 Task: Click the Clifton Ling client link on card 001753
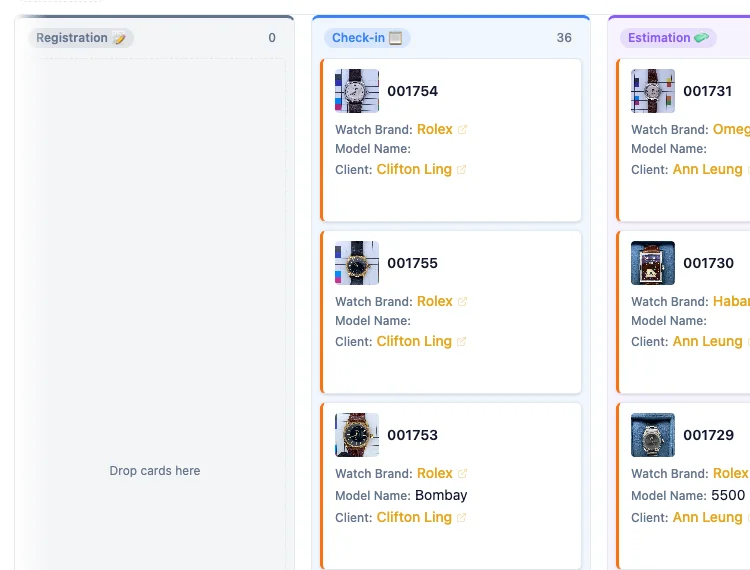414,517
